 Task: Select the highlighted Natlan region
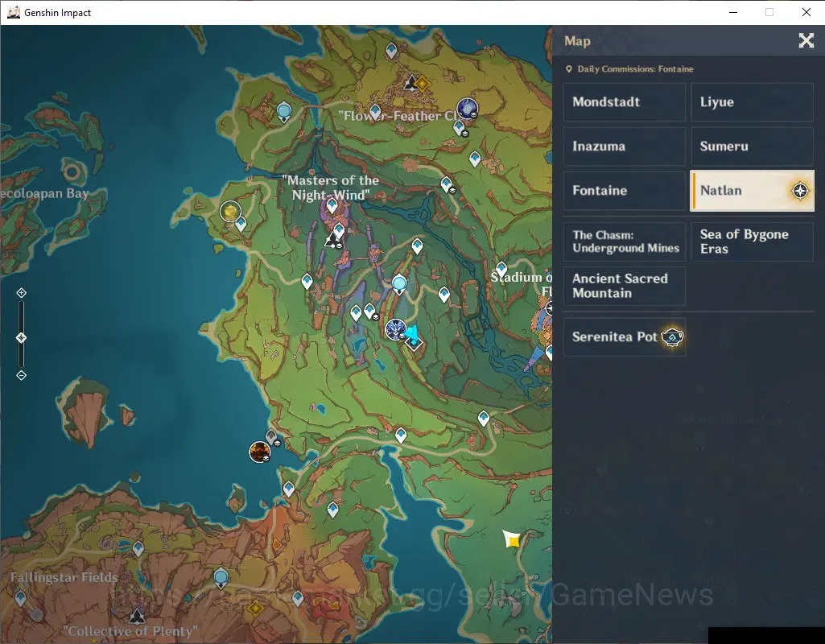coord(752,191)
